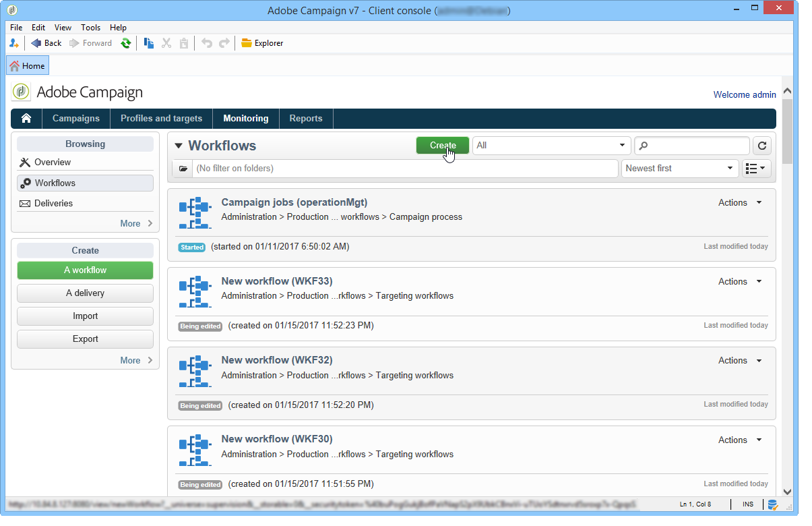Screen dimensions: 812x526
Task: Select the Home tab
Action: [x=28, y=65]
